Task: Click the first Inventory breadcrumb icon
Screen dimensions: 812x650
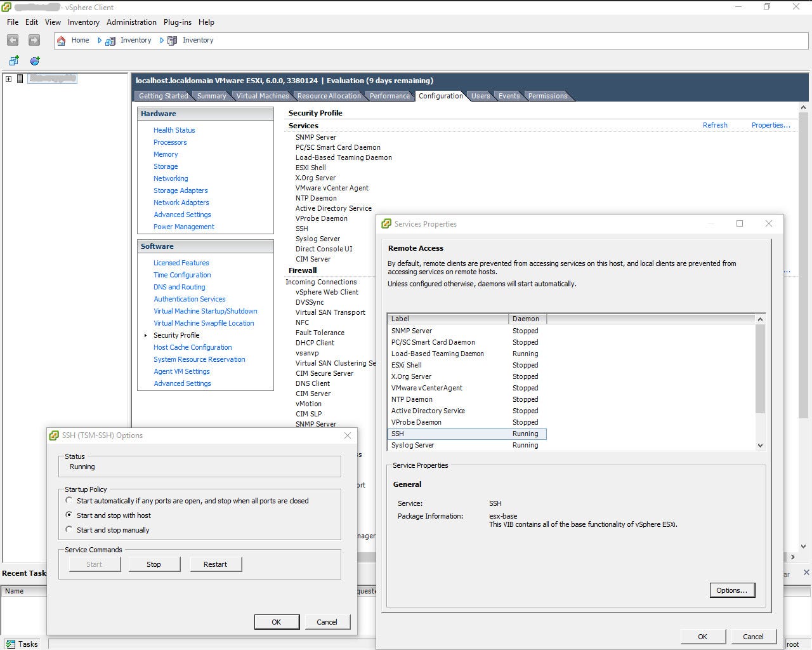Action: point(110,41)
